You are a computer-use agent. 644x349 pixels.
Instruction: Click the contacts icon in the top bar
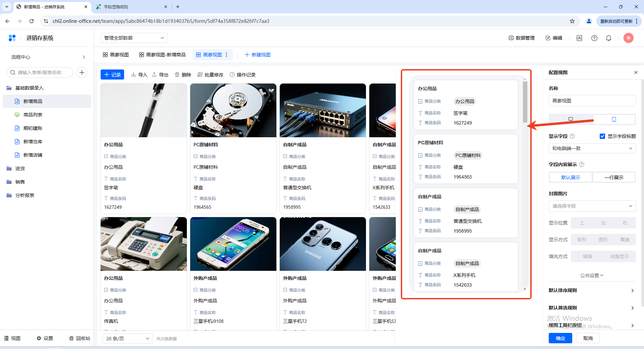point(579,38)
